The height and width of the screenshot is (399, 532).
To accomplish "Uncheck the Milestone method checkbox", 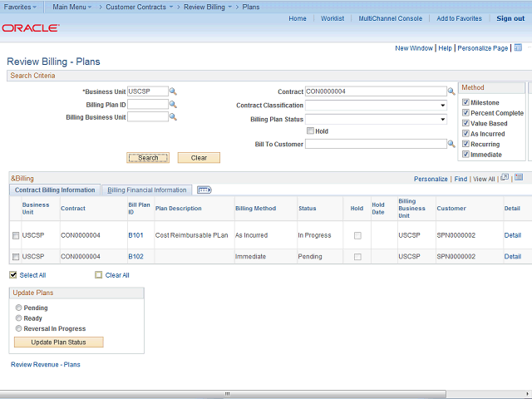I will [x=465, y=102].
